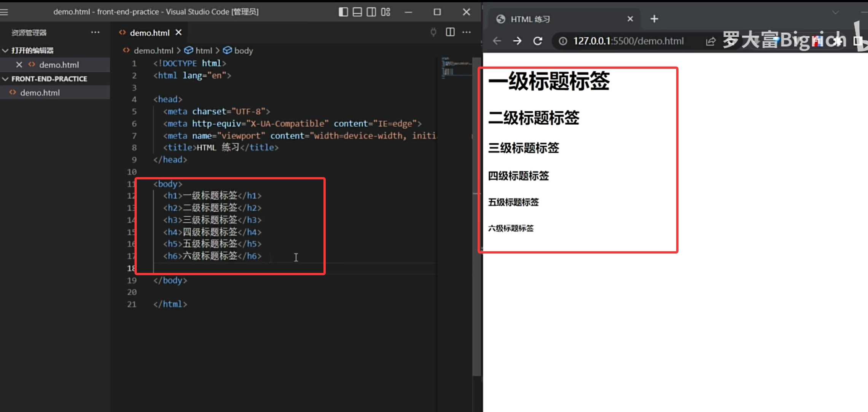Viewport: 868px width, 412px height.
Task: Open explorer panel more actions ellipsis
Action: 95,32
